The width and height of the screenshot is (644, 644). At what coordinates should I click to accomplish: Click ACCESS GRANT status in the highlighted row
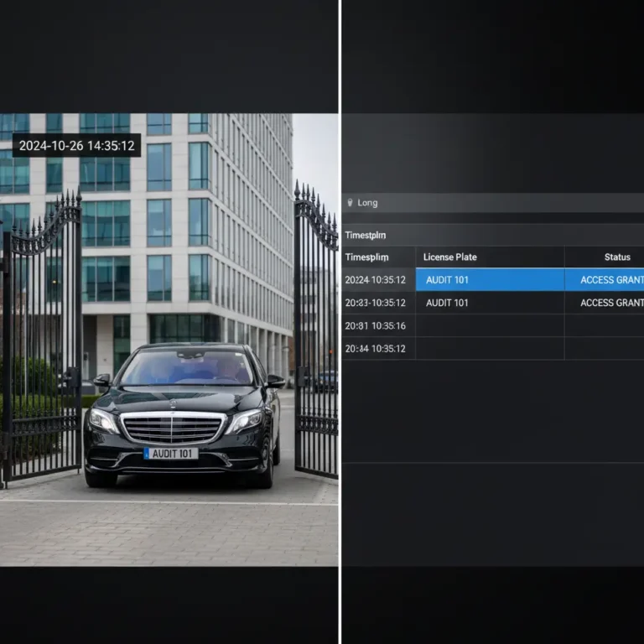(611, 280)
